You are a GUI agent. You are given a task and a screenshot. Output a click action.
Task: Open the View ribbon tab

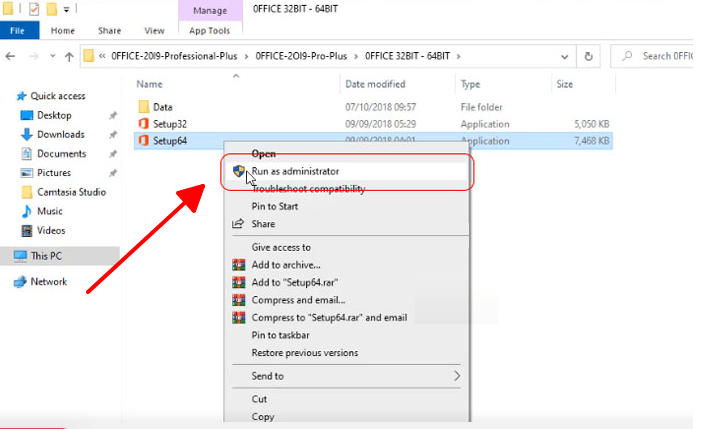(154, 30)
